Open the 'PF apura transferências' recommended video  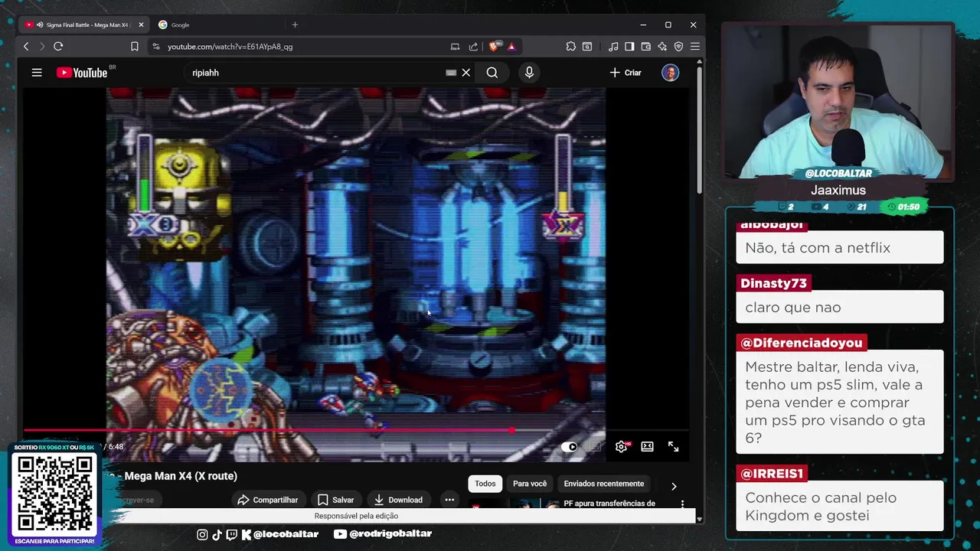(x=609, y=504)
